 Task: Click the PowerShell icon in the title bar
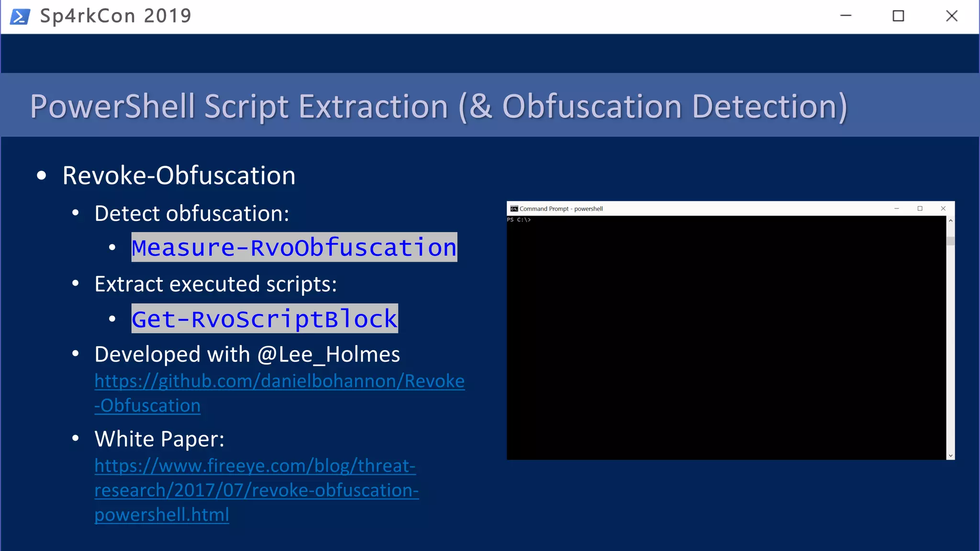(x=20, y=16)
